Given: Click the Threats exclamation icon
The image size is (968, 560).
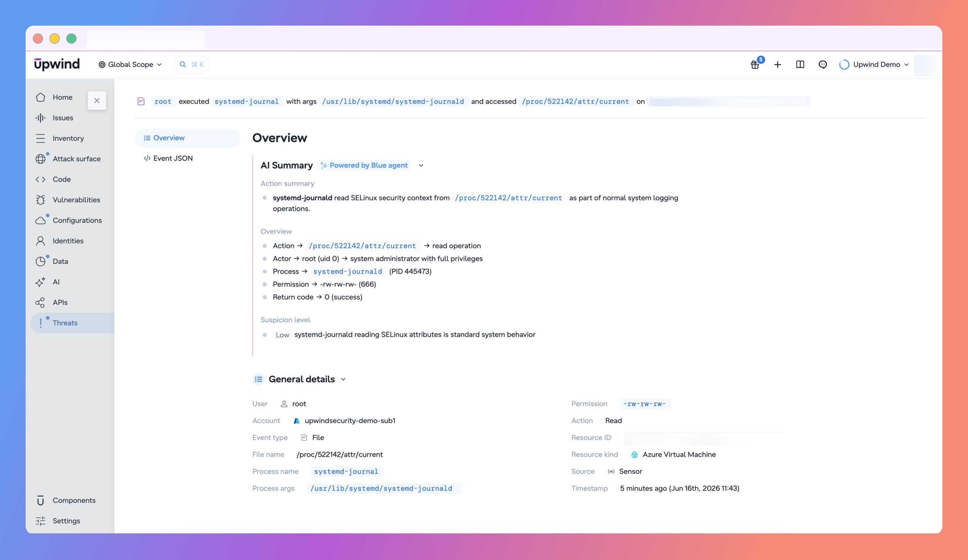Looking at the screenshot, I should 41,323.
